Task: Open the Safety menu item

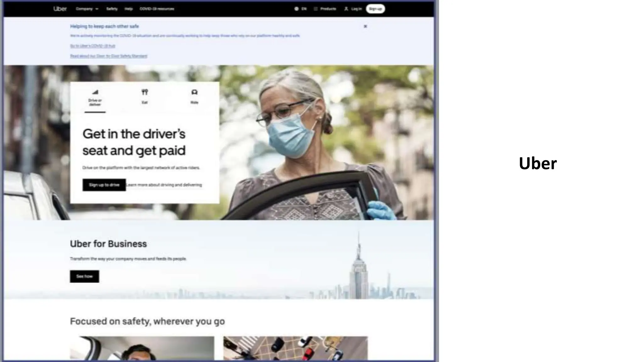Action: coord(112,9)
